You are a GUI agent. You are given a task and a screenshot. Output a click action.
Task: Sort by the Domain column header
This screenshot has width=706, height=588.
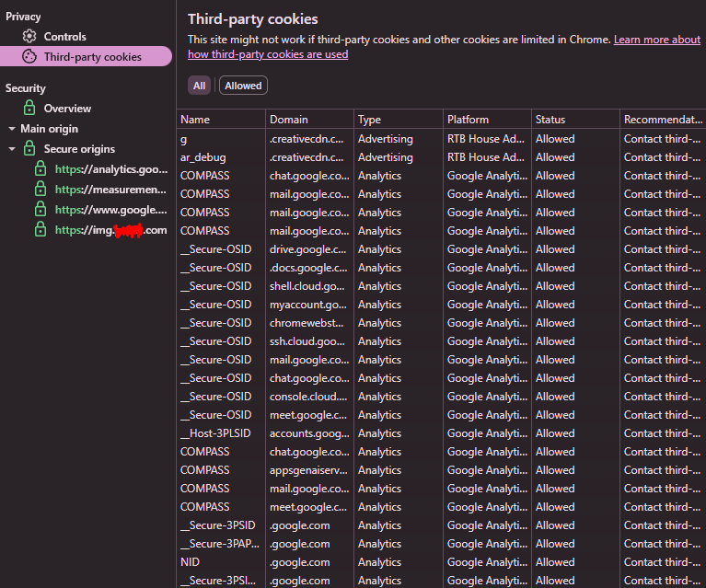(310, 120)
